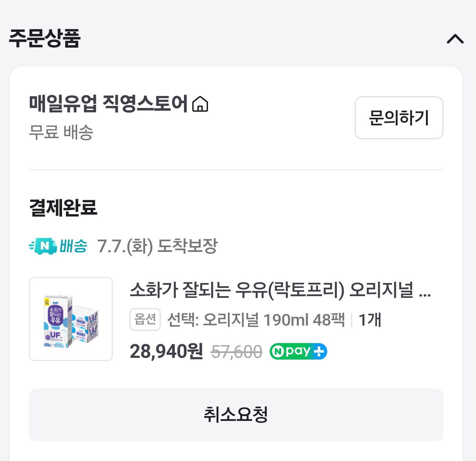Image resolution: width=476 pixels, height=461 pixels.
Task: Collapse the 주문상품 section chevron
Action: pos(455,39)
